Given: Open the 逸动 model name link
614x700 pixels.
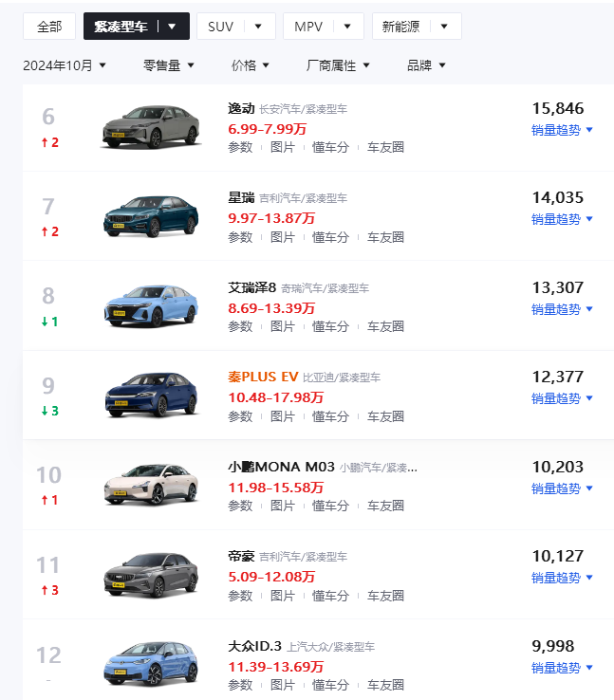Looking at the screenshot, I should [241, 108].
